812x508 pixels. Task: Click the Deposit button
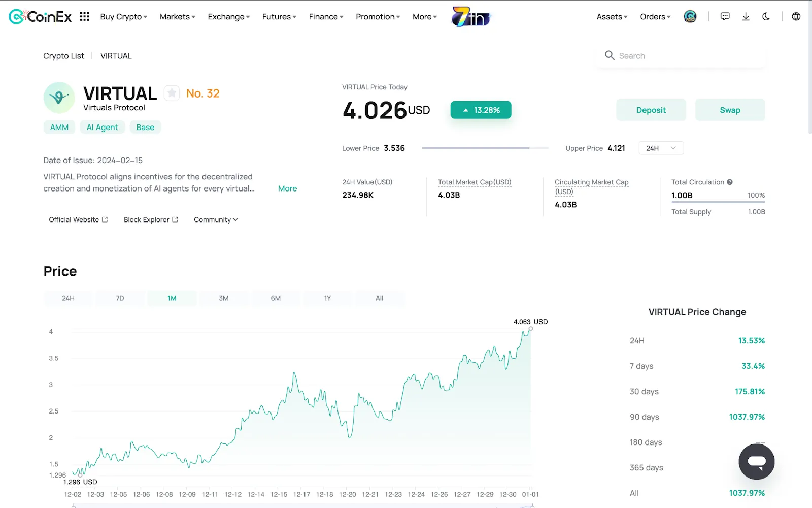click(651, 110)
